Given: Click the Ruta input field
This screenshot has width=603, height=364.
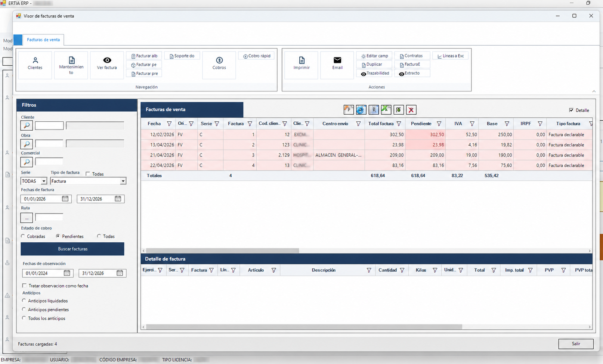Looking at the screenshot, I should point(49,217).
